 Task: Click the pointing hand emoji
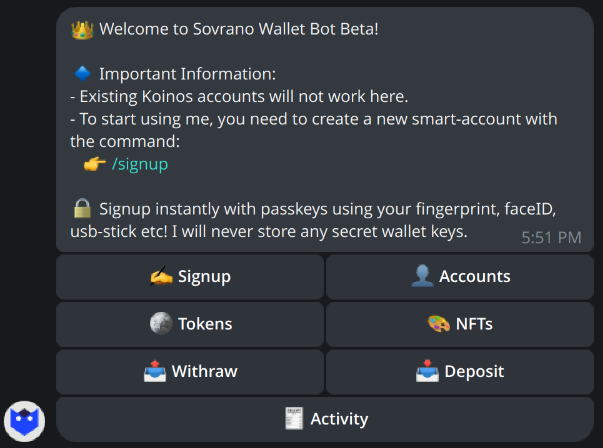95,164
